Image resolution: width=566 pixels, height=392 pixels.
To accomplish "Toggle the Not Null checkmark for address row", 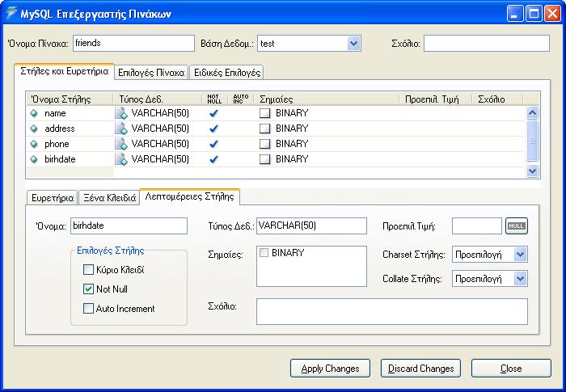I will 213,129.
